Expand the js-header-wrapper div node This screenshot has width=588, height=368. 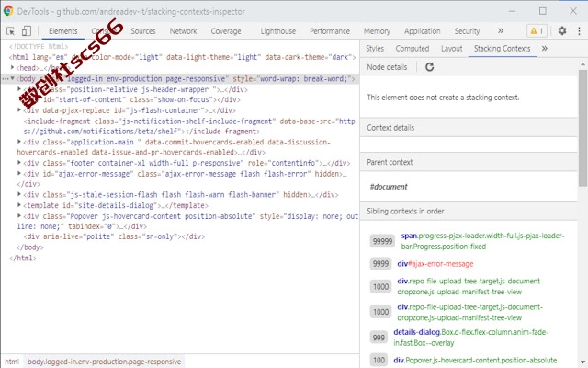tap(19, 89)
